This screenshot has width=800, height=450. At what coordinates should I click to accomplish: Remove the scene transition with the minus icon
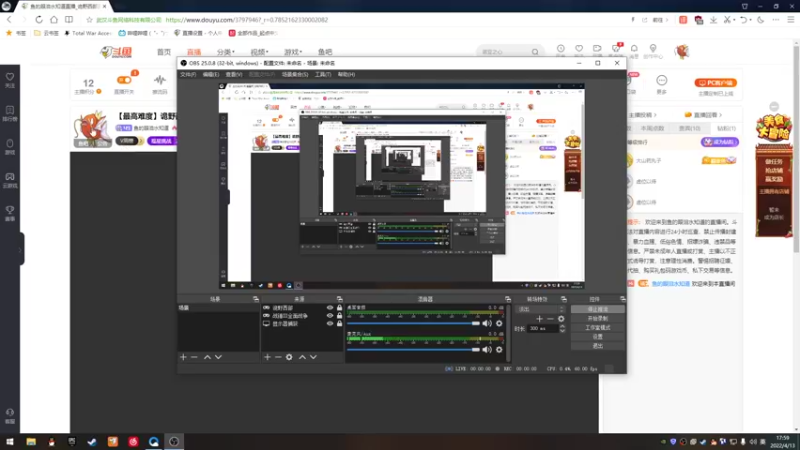tap(550, 319)
